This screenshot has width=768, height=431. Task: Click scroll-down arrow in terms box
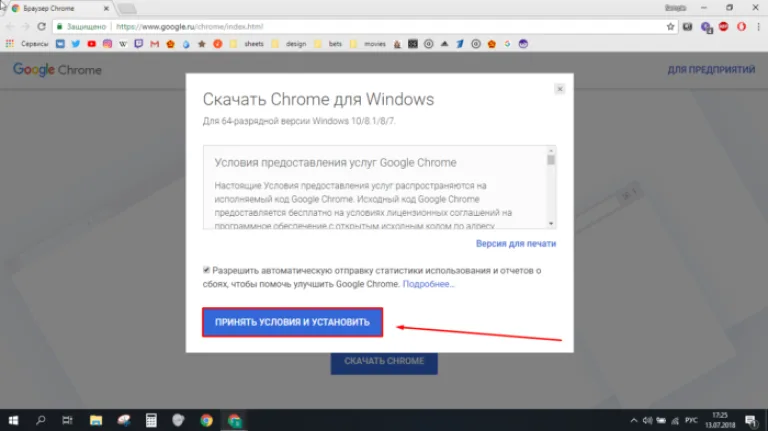551,224
